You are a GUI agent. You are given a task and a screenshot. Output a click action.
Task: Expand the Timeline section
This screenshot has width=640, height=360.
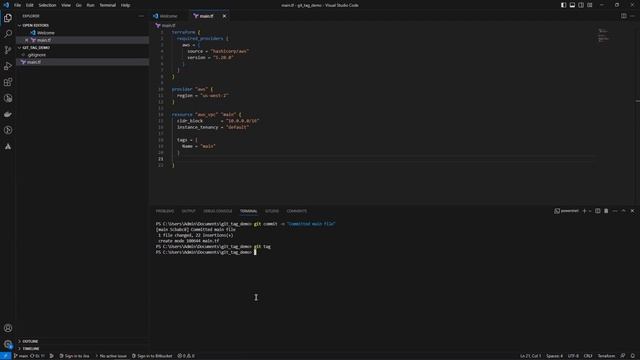tap(82, 349)
